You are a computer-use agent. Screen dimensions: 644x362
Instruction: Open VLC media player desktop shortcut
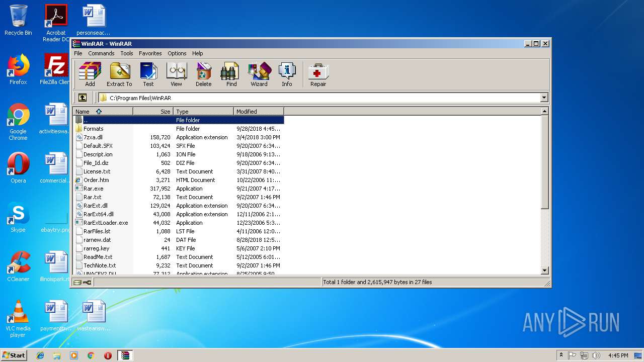click(x=18, y=319)
